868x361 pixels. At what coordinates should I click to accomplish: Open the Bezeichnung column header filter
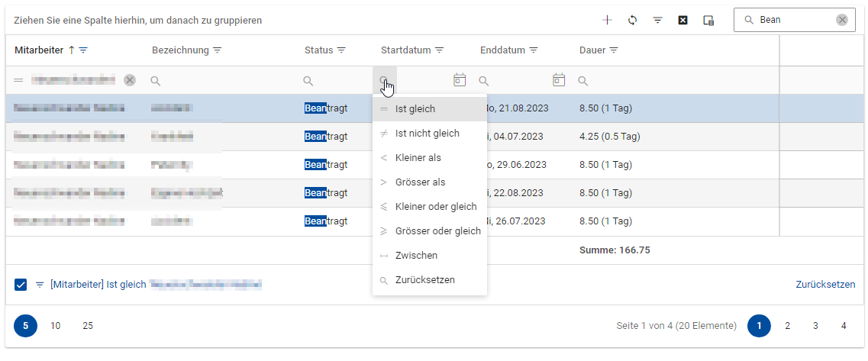(x=217, y=50)
